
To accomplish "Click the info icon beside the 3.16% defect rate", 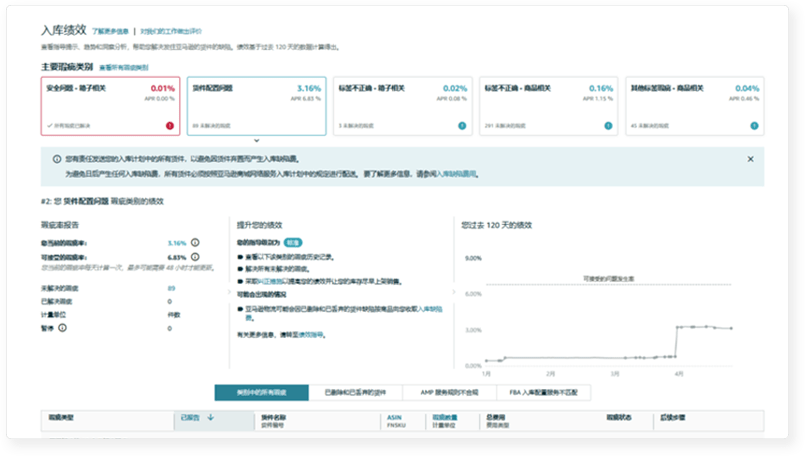I will [195, 242].
